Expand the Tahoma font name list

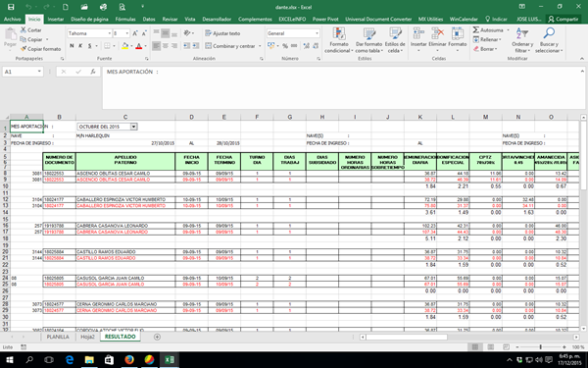[x=110, y=33]
